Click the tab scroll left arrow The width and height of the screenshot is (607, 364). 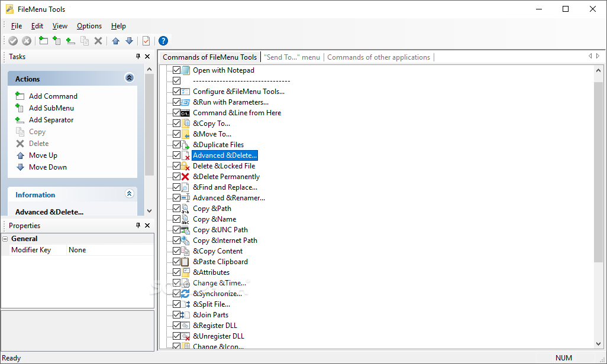tap(590, 56)
